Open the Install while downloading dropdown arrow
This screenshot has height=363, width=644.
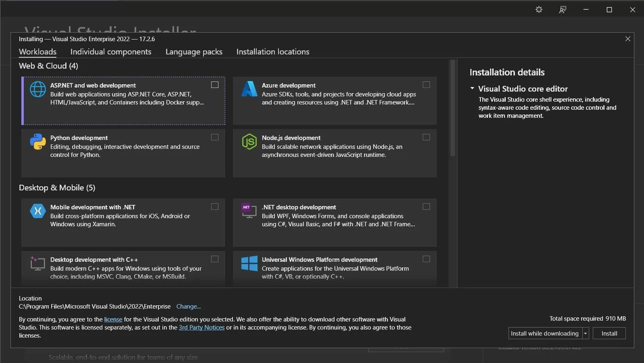[586, 334]
